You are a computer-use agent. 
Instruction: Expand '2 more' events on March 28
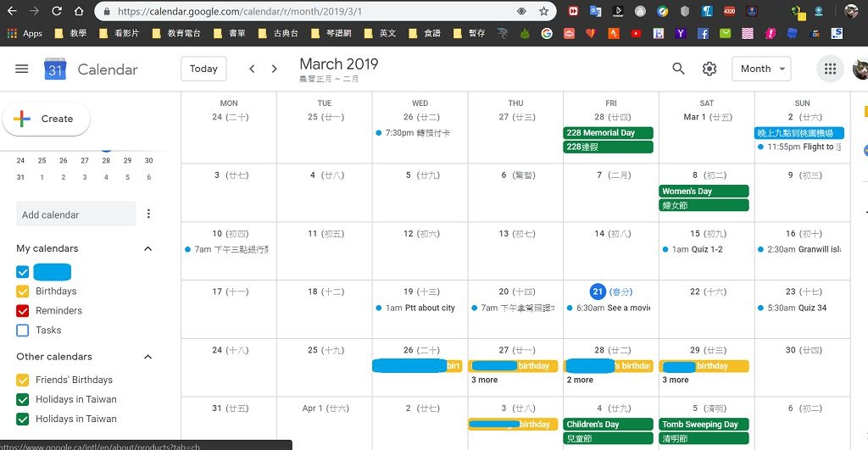pos(580,380)
